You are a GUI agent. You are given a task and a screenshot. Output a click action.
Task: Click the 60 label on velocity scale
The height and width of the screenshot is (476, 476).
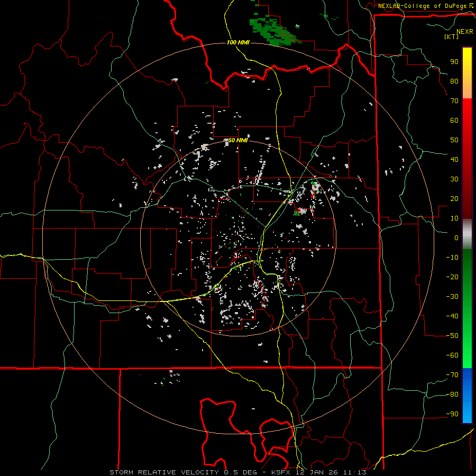click(x=454, y=121)
